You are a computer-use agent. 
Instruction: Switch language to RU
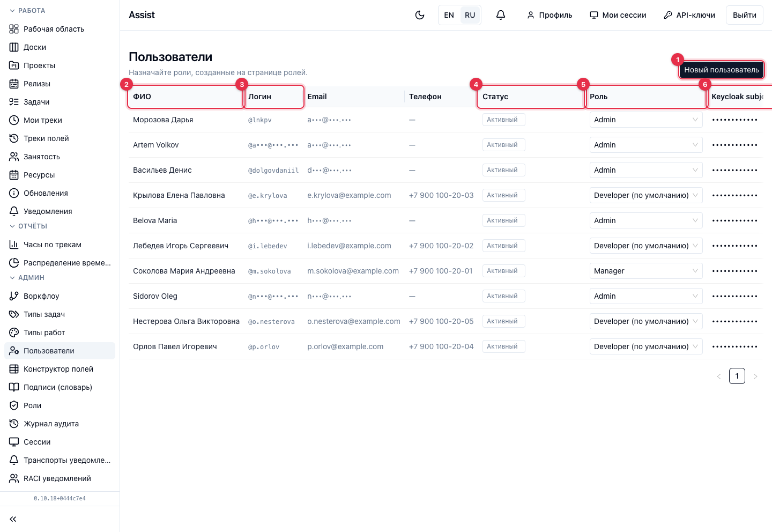(470, 15)
